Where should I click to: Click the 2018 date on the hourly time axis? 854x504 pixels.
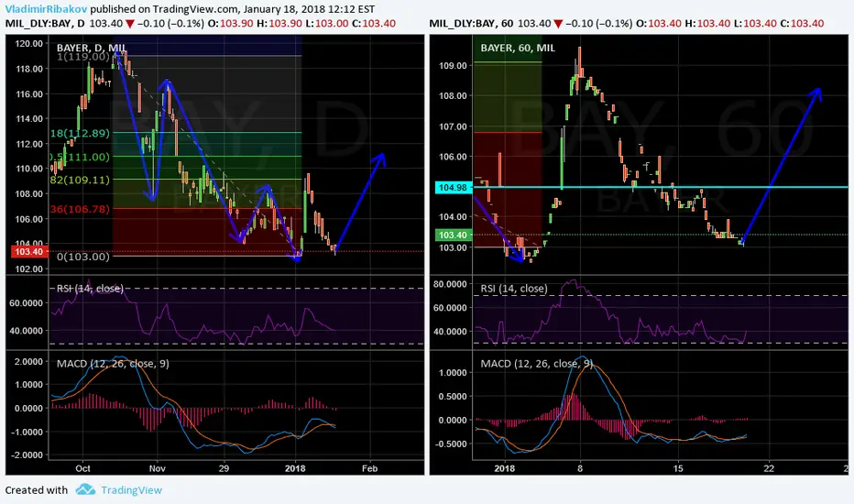(x=504, y=468)
